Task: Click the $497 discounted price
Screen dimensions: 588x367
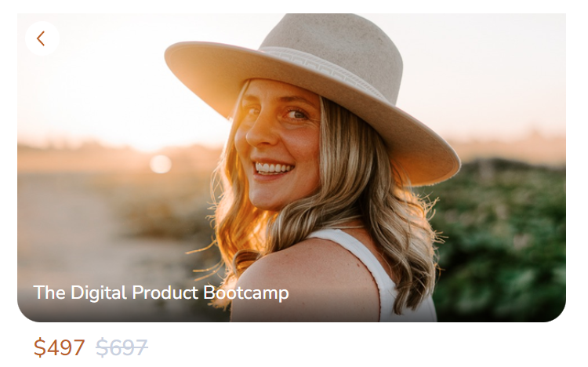Action: click(60, 347)
